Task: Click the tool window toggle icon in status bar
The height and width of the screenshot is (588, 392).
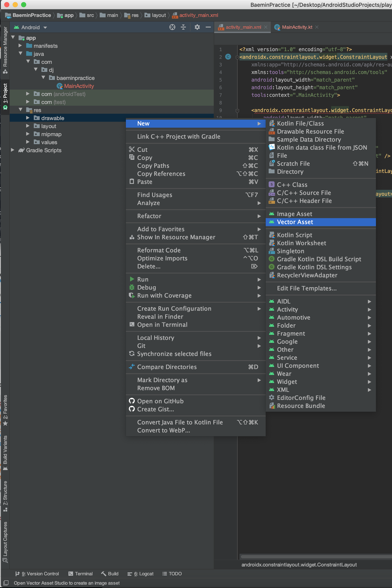Action: [5, 583]
